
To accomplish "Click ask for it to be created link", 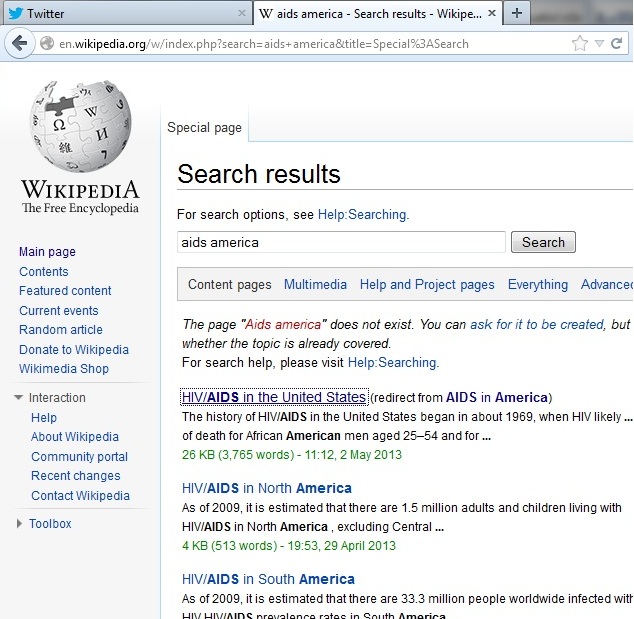I will coord(537,324).
